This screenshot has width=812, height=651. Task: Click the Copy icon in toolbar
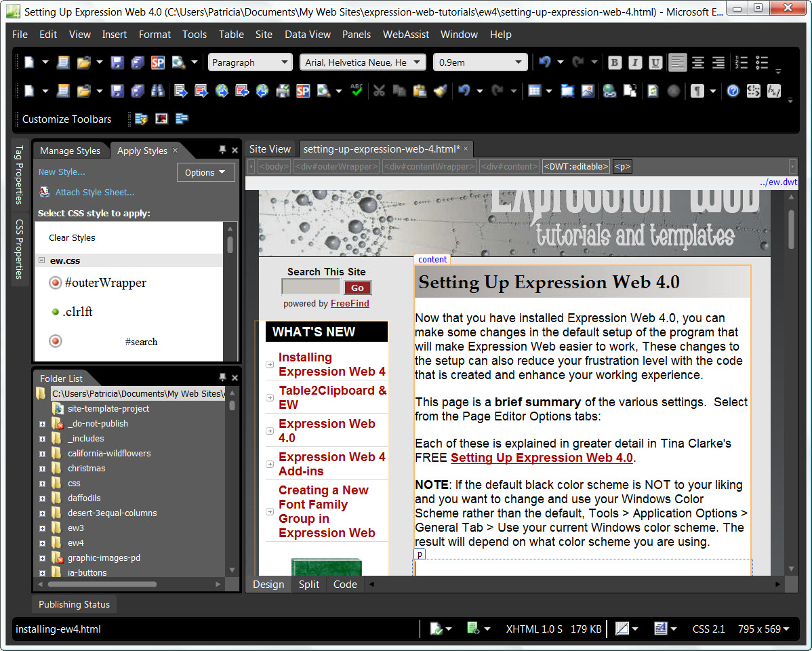pyautogui.click(x=399, y=92)
